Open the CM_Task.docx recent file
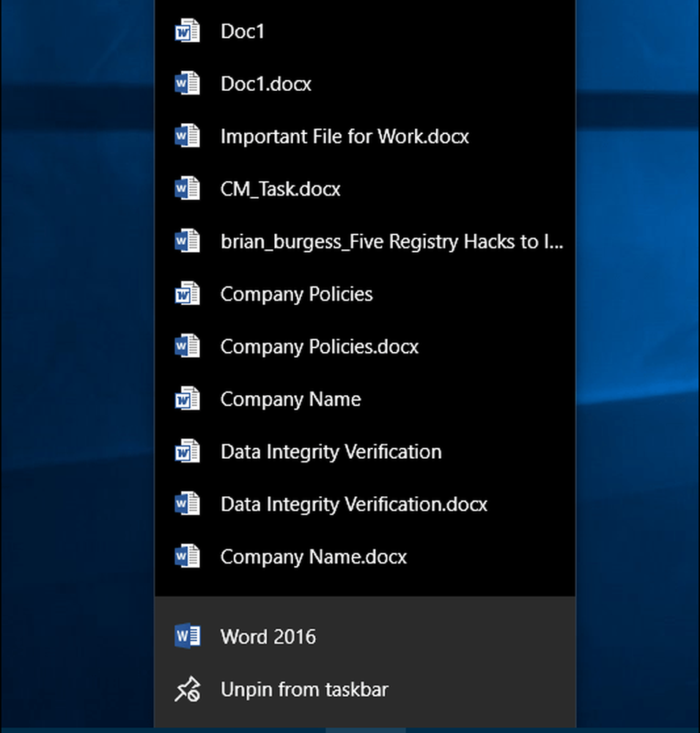The width and height of the screenshot is (700, 733). [281, 188]
